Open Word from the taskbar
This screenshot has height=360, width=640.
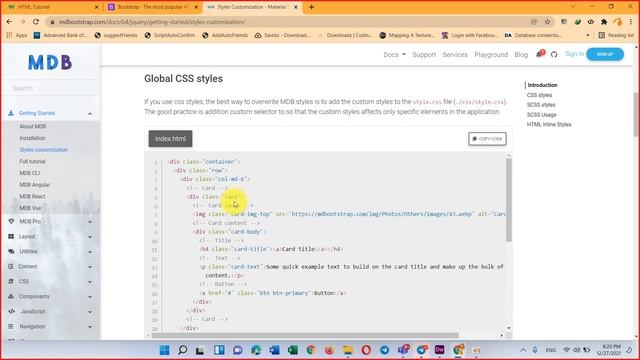point(274,350)
